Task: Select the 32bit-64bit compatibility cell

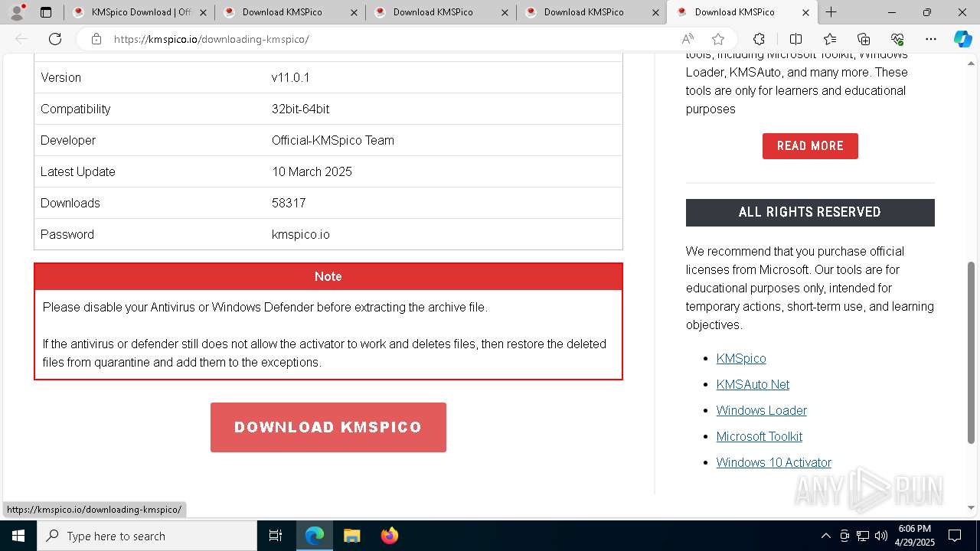Action: point(301,109)
